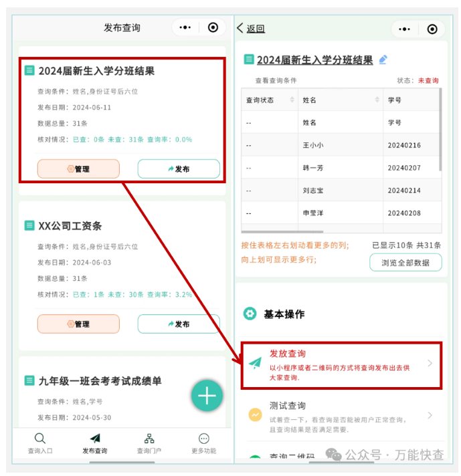Switch to 更多功能 tab

pos(203,444)
